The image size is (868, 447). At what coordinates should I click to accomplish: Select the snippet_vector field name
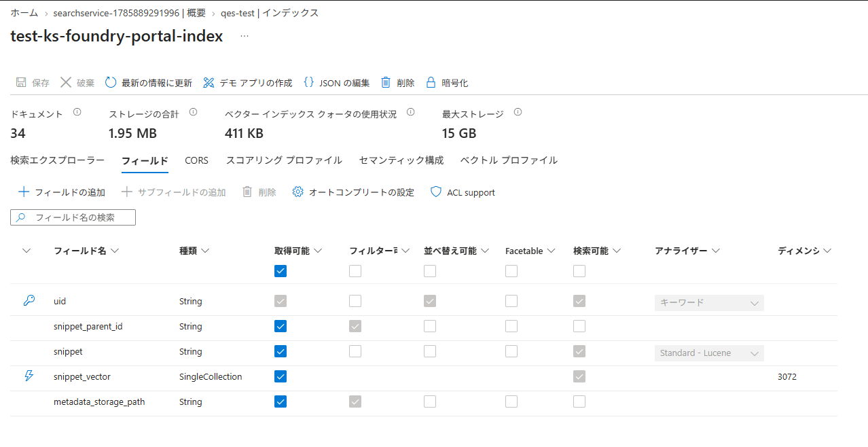coord(82,376)
